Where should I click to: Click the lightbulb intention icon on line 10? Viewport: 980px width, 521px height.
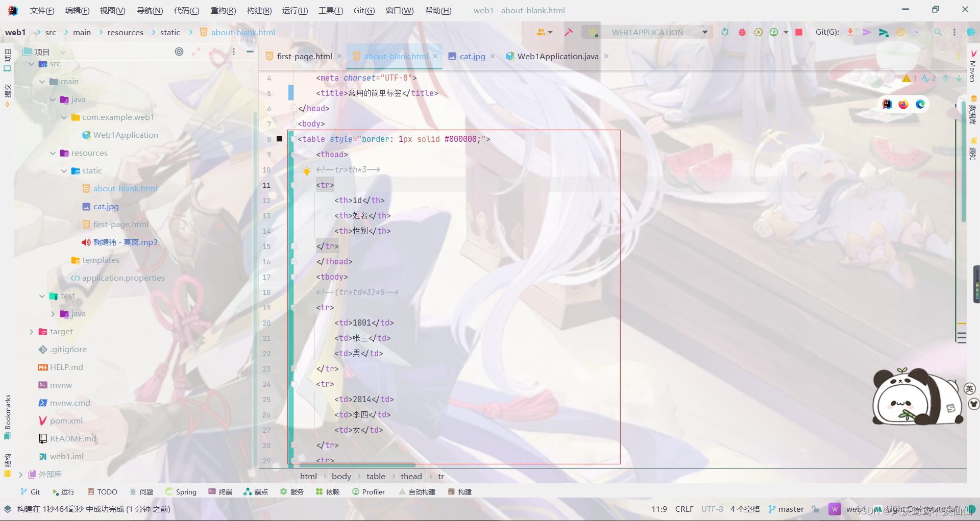click(306, 171)
